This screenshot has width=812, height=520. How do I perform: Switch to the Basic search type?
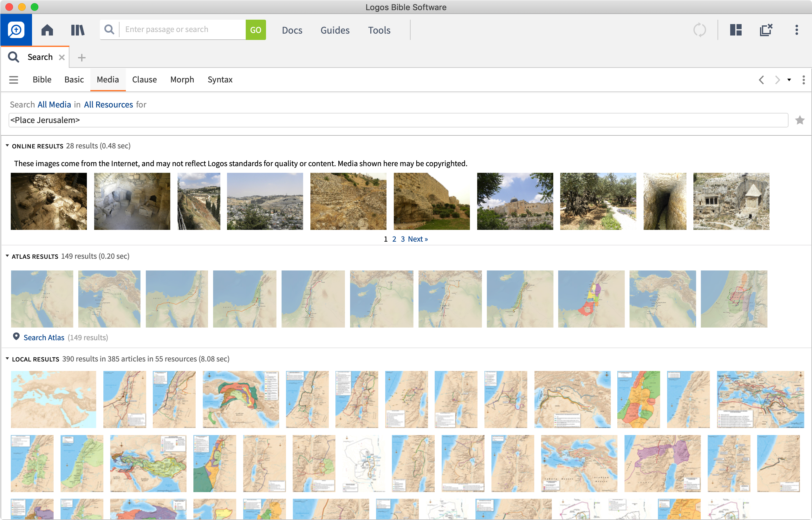74,80
